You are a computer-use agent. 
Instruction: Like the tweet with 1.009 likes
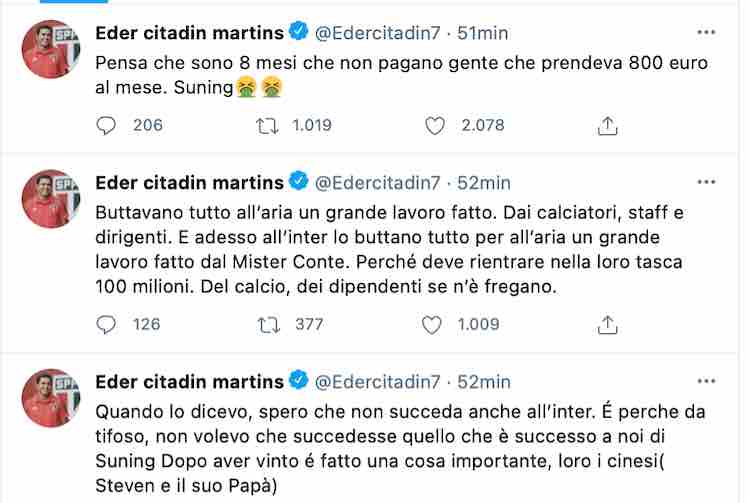(435, 324)
